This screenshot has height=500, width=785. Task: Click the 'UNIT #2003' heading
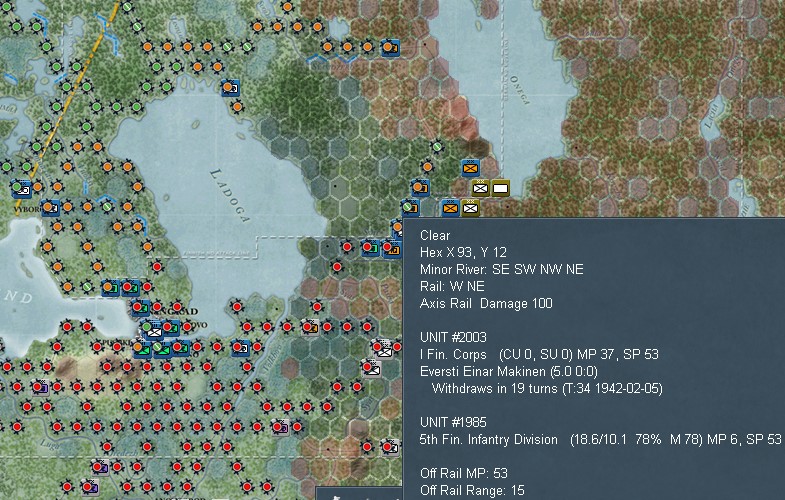(x=453, y=337)
